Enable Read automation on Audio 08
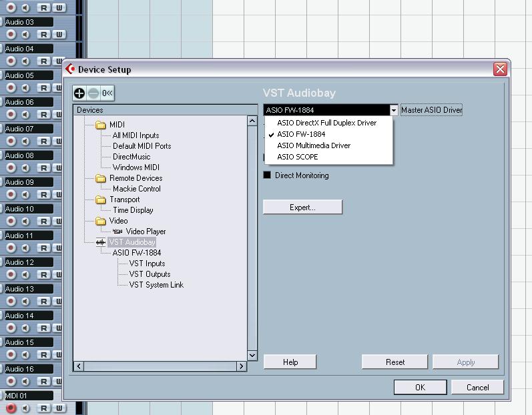This screenshot has height=415, width=532. [43, 168]
